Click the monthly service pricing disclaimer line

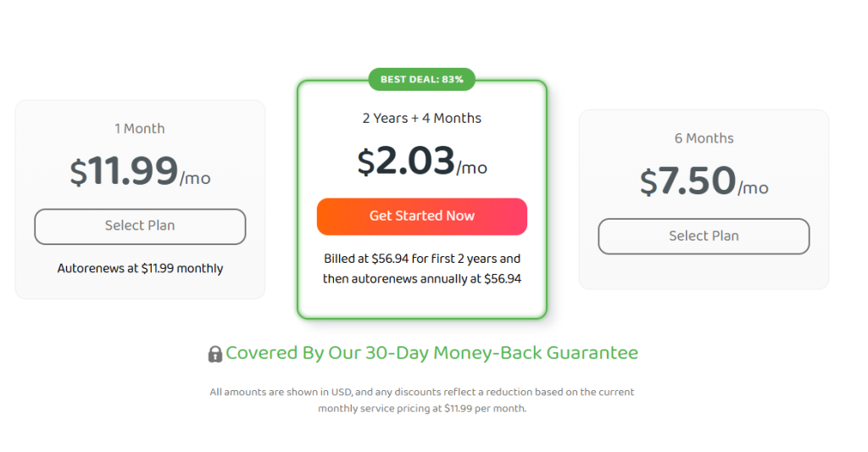(x=421, y=409)
